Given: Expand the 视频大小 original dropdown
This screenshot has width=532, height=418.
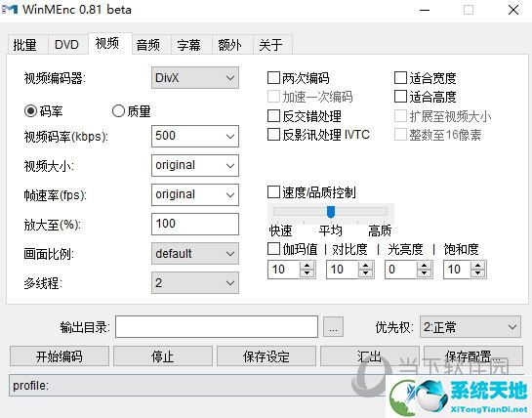Looking at the screenshot, I should 195,165.
